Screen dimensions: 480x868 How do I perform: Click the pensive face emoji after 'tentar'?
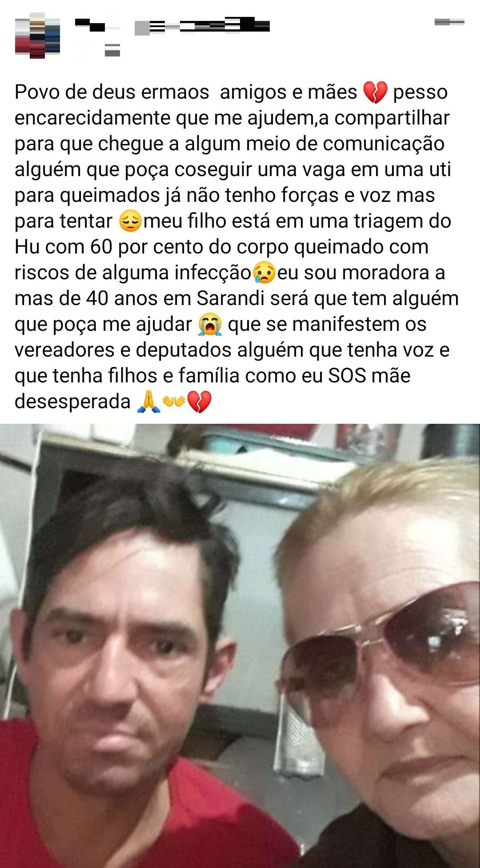[x=130, y=221]
